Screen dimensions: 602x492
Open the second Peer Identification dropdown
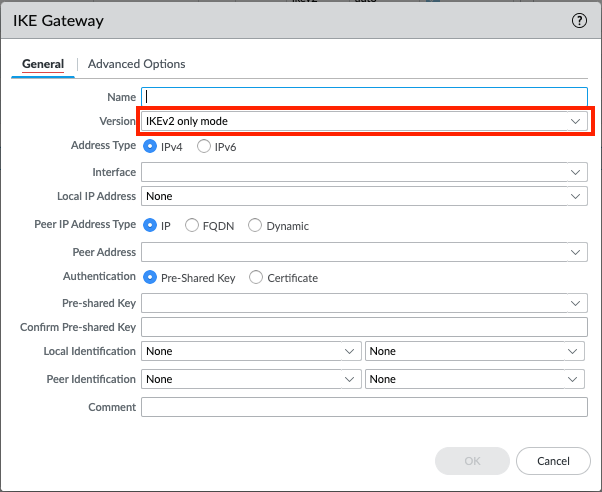475,379
